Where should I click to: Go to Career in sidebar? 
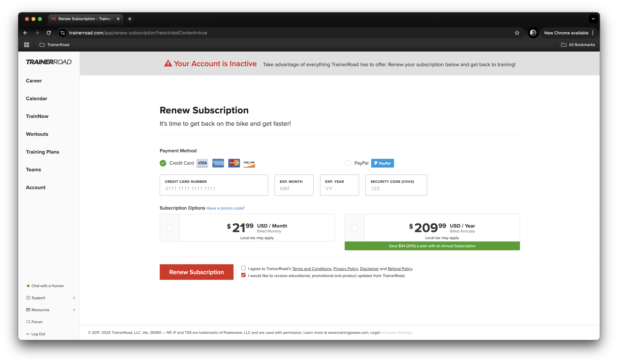click(x=34, y=81)
